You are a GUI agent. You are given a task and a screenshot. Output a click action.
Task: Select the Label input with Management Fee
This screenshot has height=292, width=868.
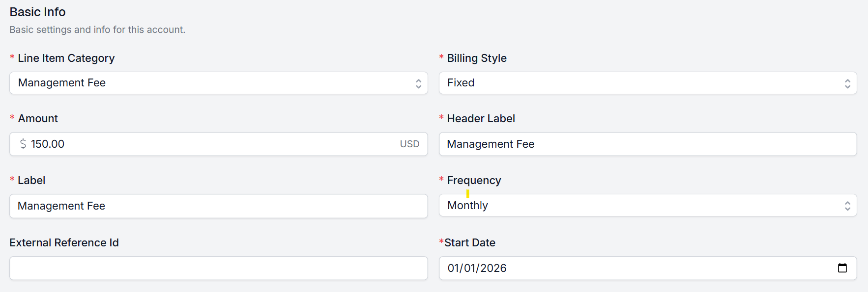pyautogui.click(x=218, y=206)
